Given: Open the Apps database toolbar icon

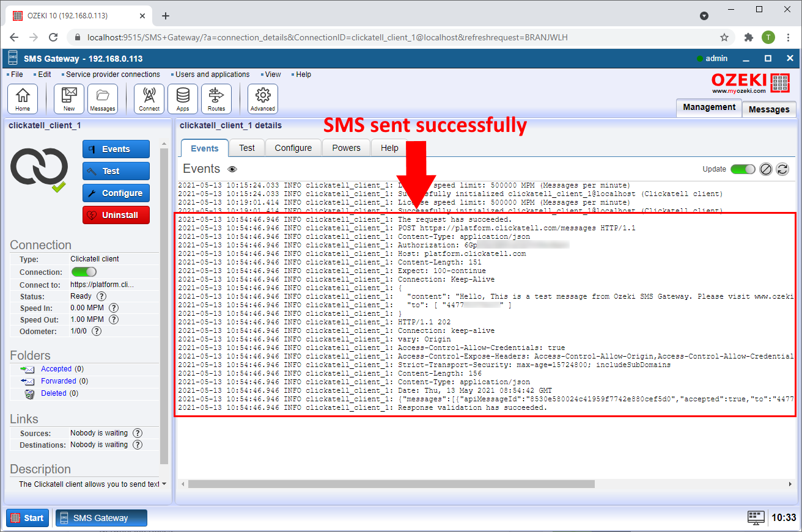Looking at the screenshot, I should click(183, 99).
